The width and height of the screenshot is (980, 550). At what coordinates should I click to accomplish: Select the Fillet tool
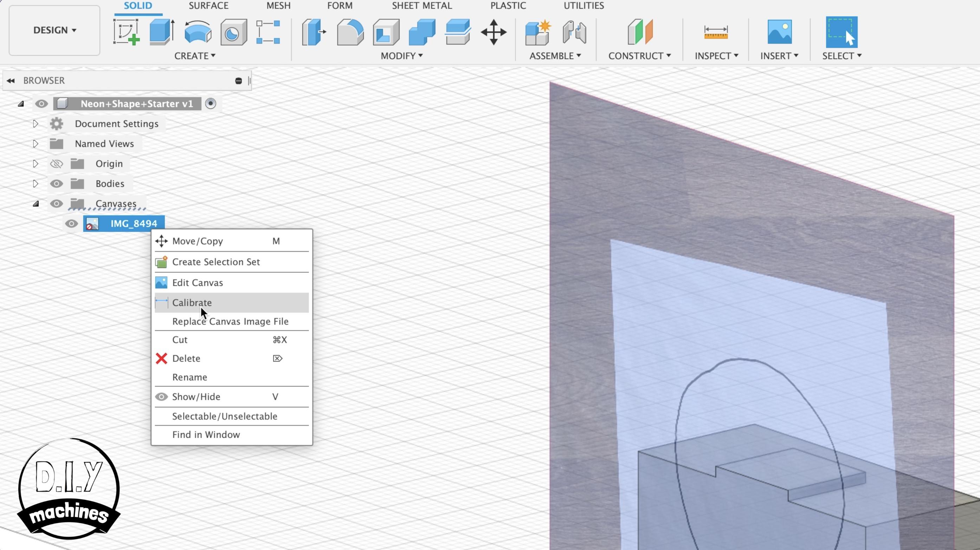349,32
